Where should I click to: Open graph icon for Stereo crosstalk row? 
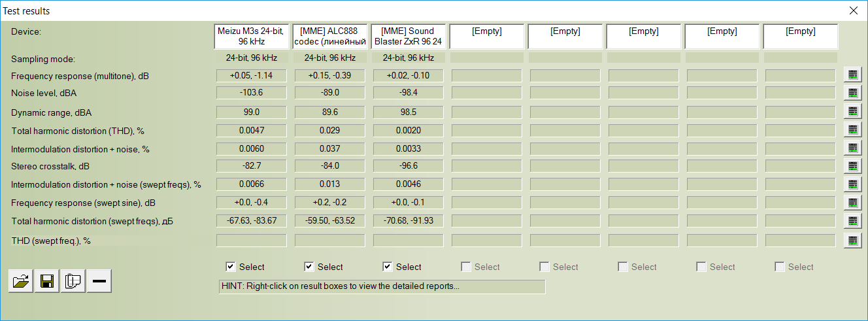(x=852, y=166)
